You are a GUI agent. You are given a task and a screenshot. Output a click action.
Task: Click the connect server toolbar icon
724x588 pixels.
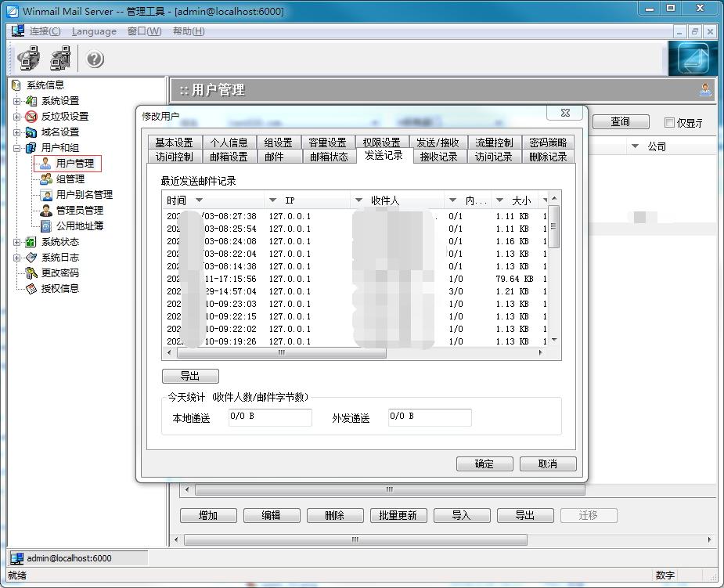[29, 58]
